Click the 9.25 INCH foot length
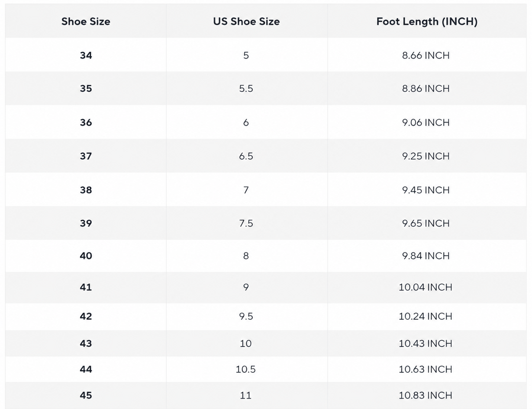 pos(426,156)
